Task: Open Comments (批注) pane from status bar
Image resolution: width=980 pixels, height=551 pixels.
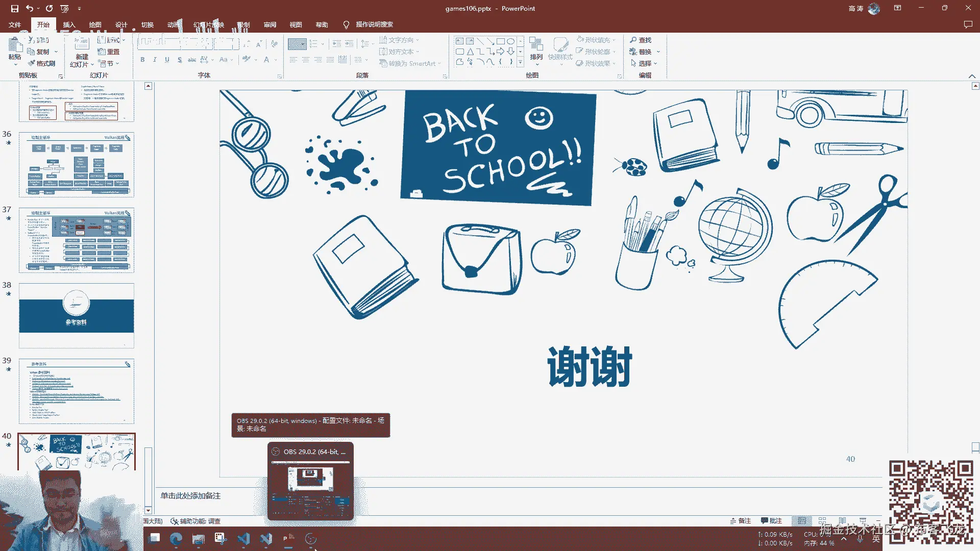Action: (x=771, y=521)
